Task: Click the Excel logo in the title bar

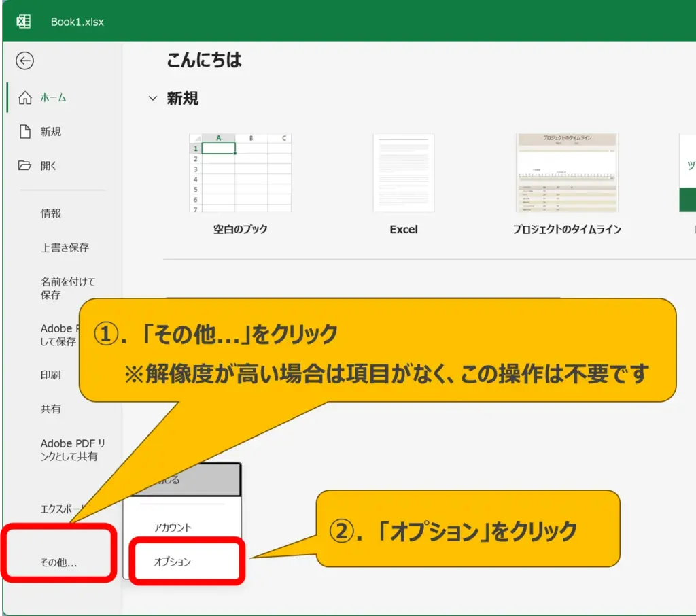Action: pyautogui.click(x=23, y=21)
